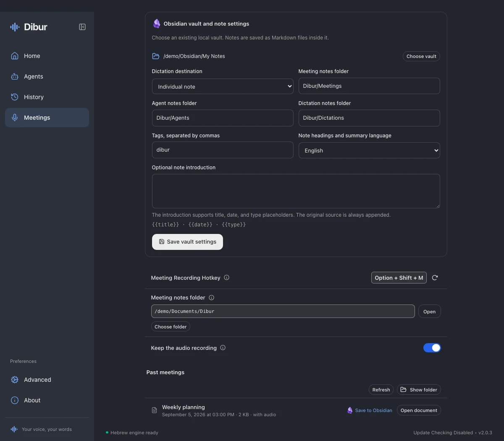Click the Hebrew engine ready status text
Viewport: 504px width, 441px height.
(x=134, y=433)
